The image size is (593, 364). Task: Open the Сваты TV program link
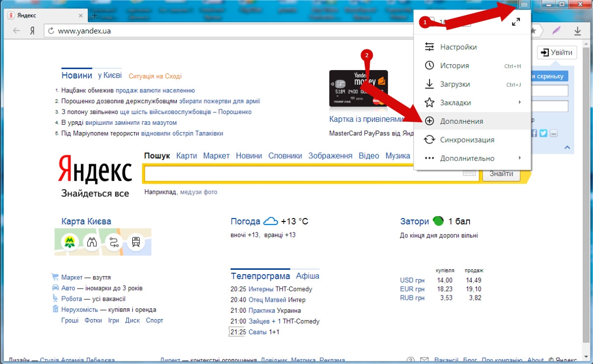click(x=258, y=332)
